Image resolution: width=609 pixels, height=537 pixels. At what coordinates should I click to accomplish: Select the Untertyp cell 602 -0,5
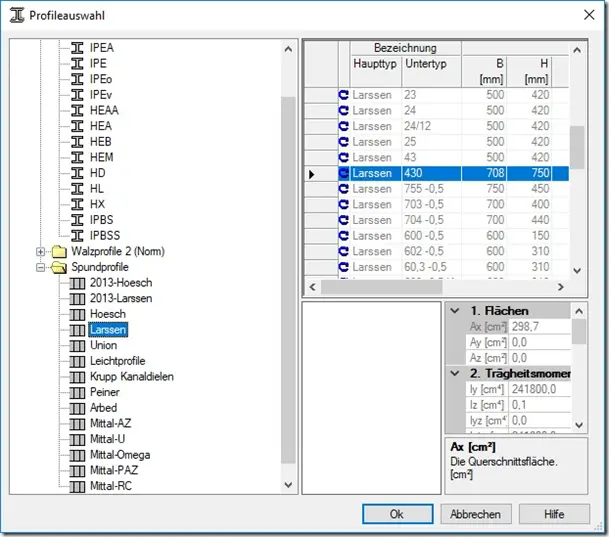432,251
